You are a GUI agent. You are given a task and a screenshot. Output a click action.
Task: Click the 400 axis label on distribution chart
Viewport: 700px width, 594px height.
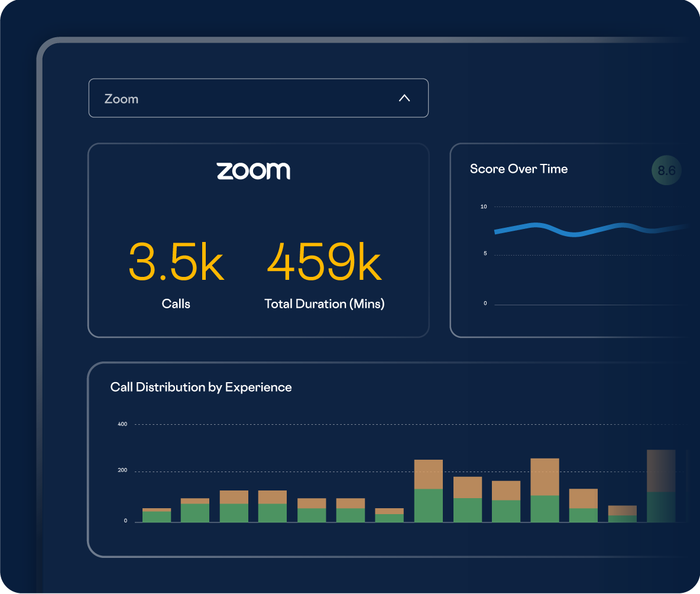[122, 424]
